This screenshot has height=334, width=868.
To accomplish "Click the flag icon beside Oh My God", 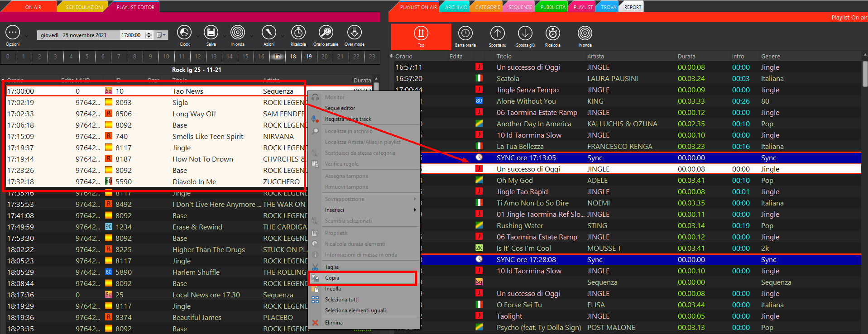I will [x=479, y=180].
